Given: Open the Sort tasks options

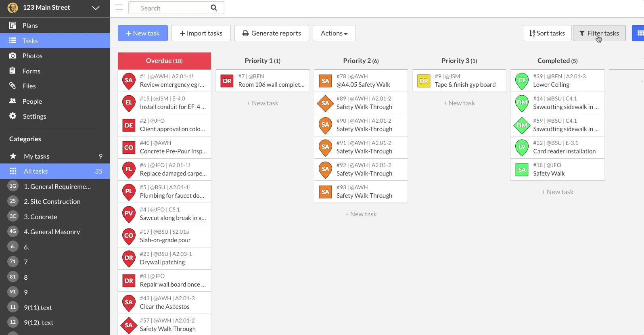Looking at the screenshot, I should pos(547,33).
